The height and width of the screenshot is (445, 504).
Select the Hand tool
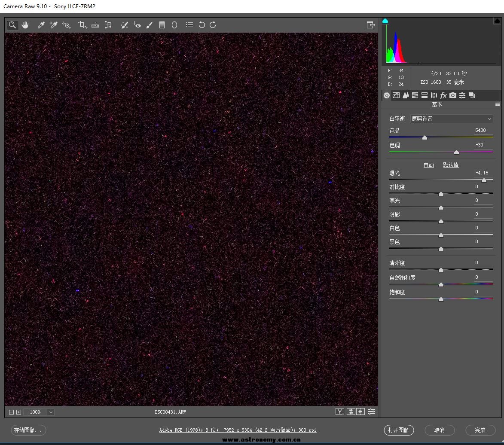[25, 25]
